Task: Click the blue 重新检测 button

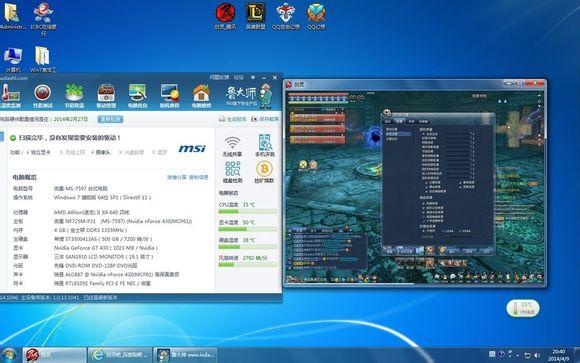Action: pos(110,119)
